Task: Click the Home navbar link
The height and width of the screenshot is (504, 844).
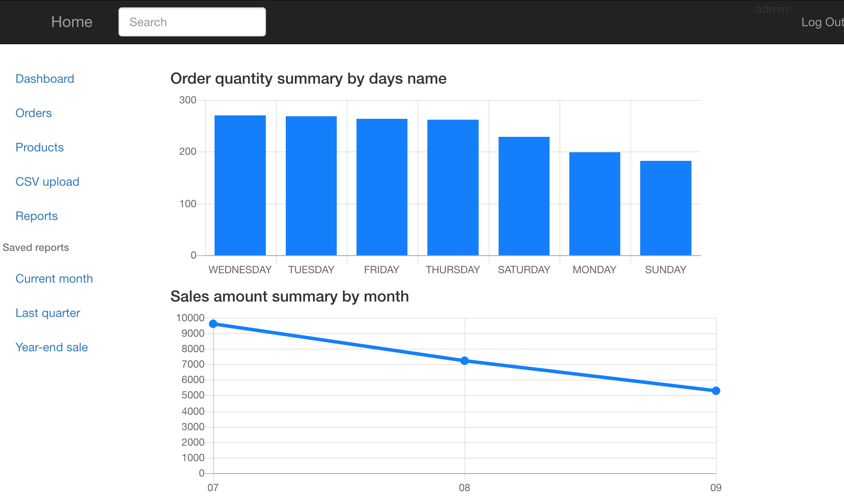Action: pyautogui.click(x=72, y=22)
